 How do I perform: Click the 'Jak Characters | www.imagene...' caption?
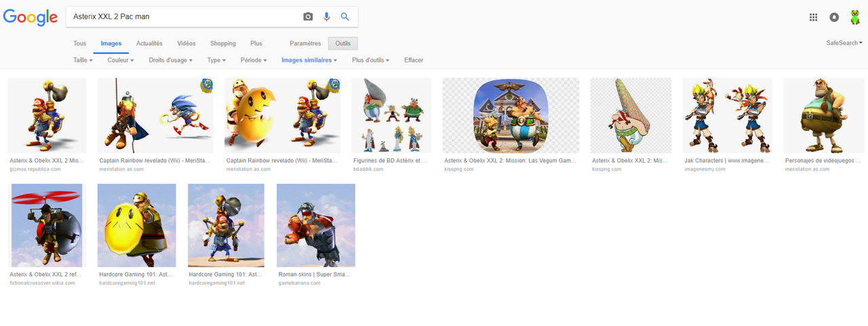pyautogui.click(x=726, y=161)
